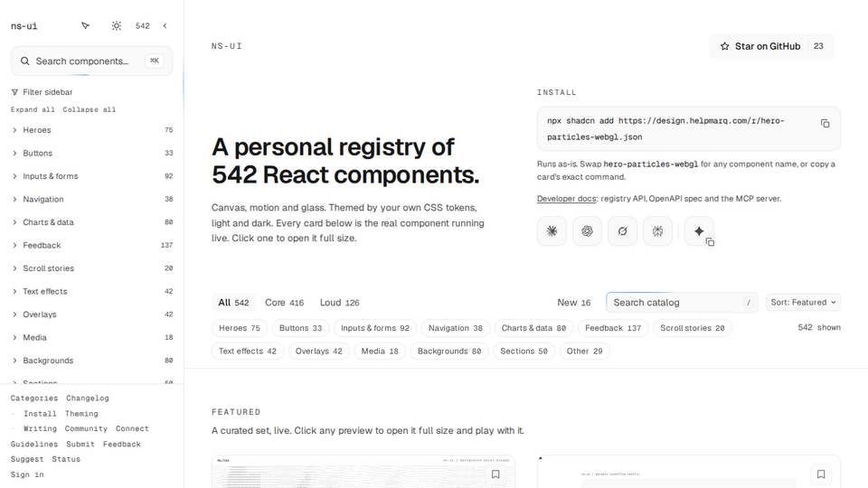Filter by Buttons 33 chip
The image size is (868, 488).
pyautogui.click(x=300, y=328)
